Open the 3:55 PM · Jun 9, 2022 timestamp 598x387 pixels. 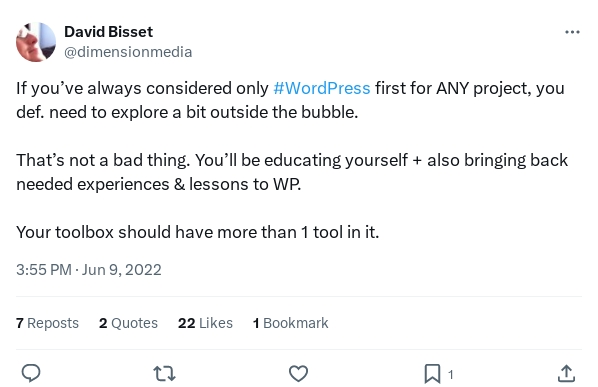89,270
